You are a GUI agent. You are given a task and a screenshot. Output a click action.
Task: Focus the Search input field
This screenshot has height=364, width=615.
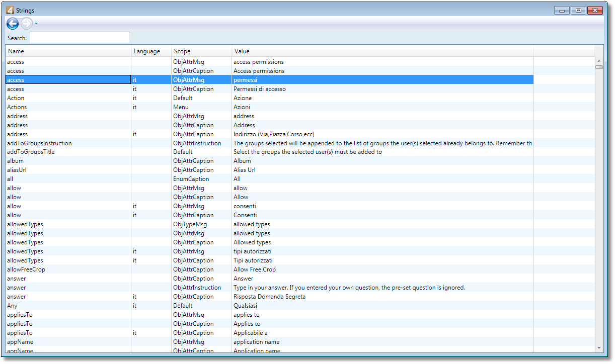(x=80, y=38)
